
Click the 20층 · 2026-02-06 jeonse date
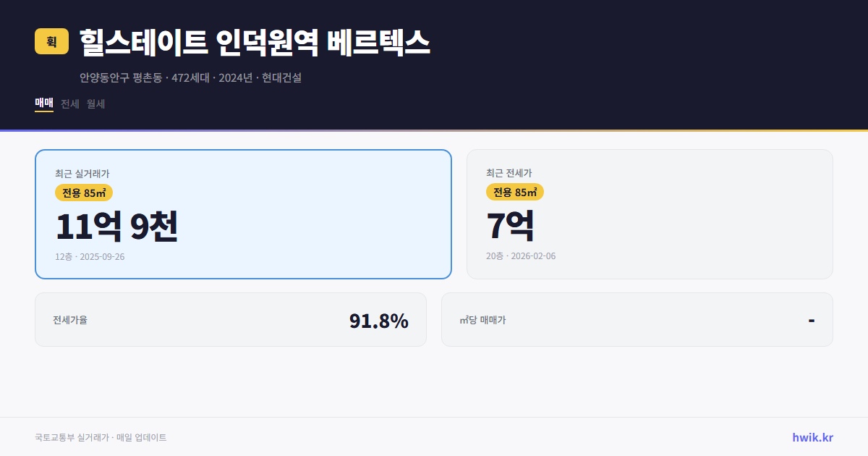(x=522, y=256)
